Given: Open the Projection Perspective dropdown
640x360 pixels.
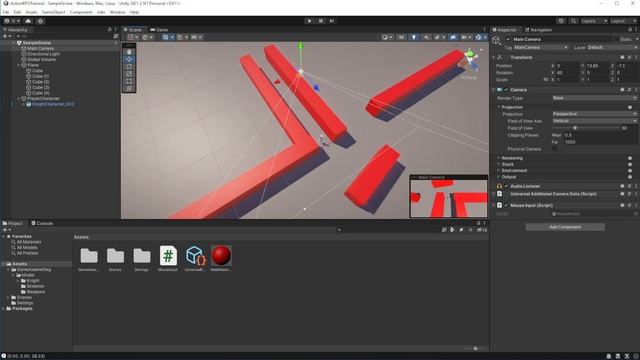Looking at the screenshot, I should tap(594, 114).
